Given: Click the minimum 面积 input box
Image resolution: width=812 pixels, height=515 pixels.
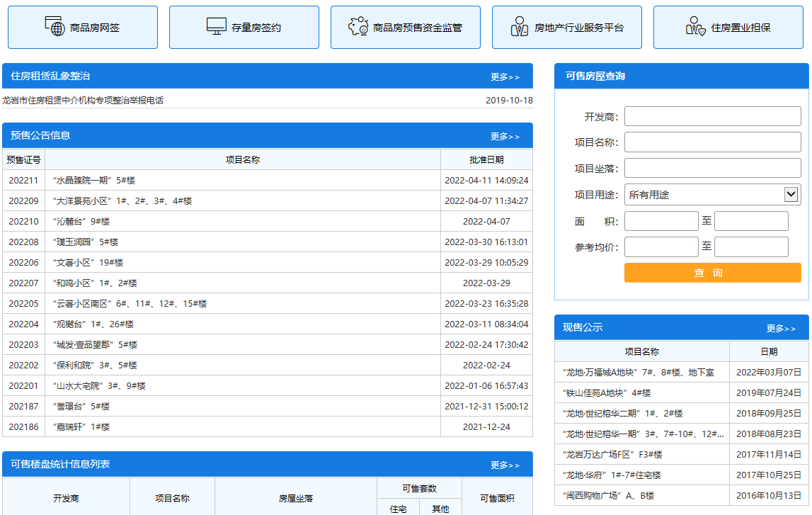Looking at the screenshot, I should 661,221.
